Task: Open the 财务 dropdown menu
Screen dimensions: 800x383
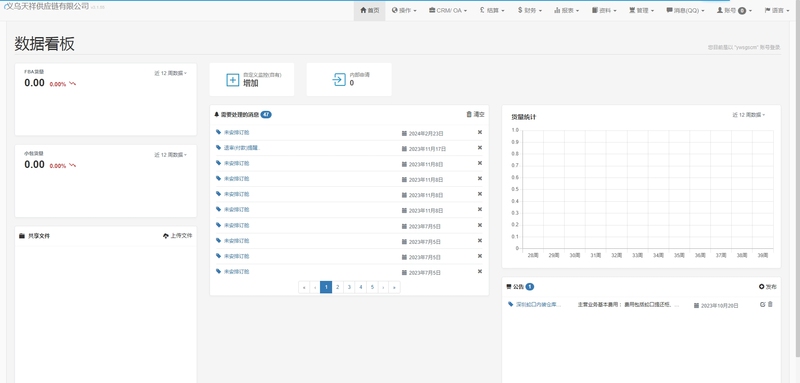Action: 530,10
